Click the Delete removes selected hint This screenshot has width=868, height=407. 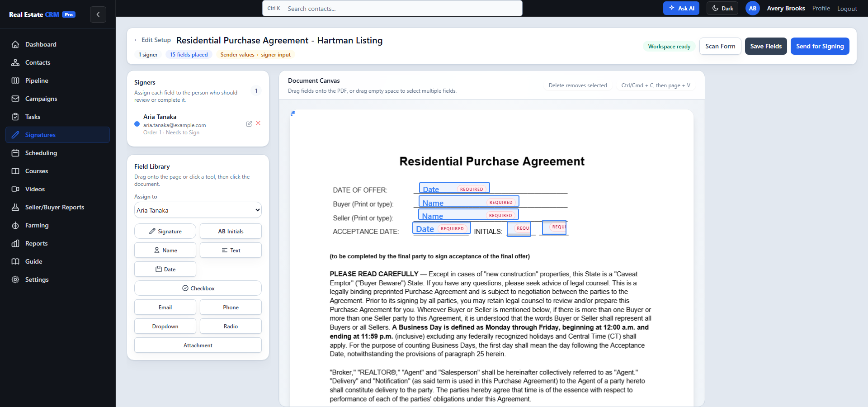coord(578,85)
